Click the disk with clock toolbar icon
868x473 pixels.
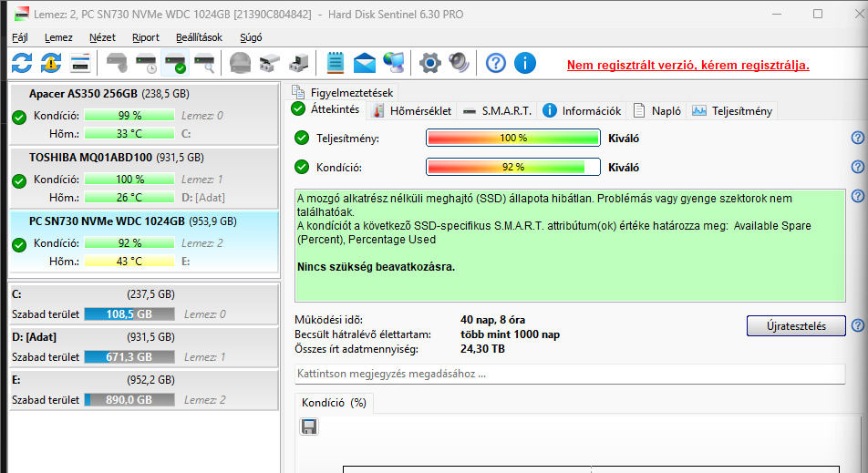click(x=146, y=63)
